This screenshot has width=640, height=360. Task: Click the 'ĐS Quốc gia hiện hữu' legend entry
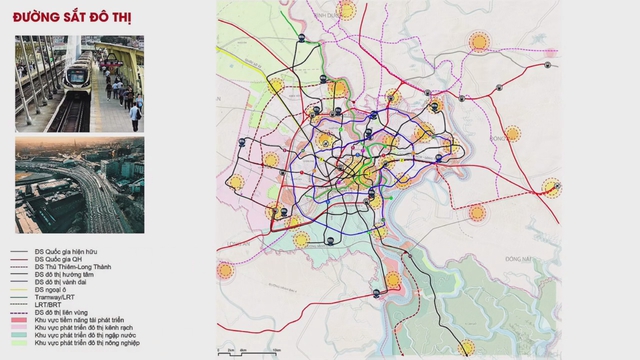tap(54, 251)
